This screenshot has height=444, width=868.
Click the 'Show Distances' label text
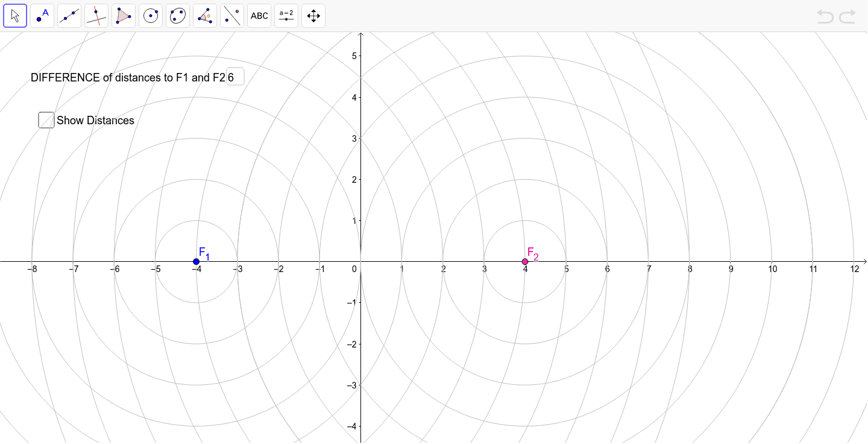tap(95, 121)
